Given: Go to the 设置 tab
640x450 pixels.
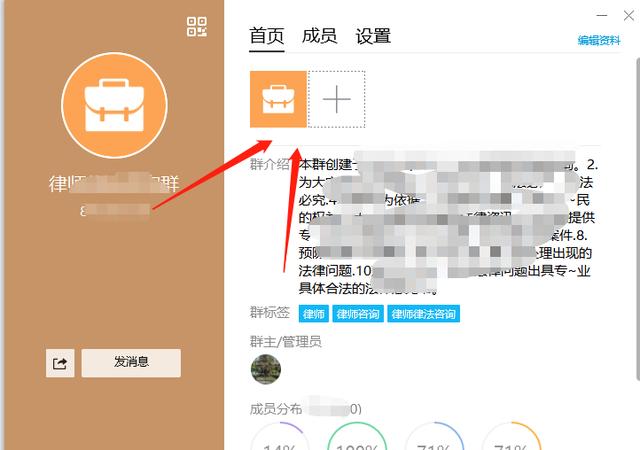Looking at the screenshot, I should pyautogui.click(x=373, y=36).
